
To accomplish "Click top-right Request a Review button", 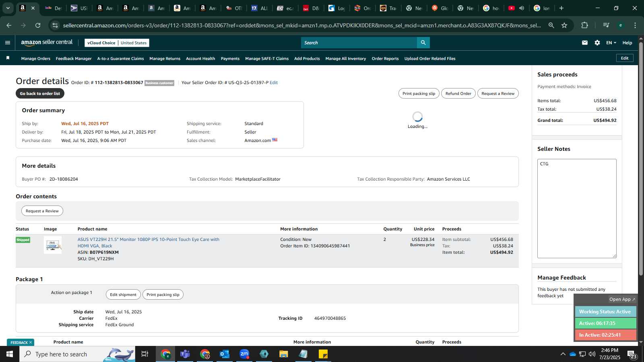I will click(498, 93).
